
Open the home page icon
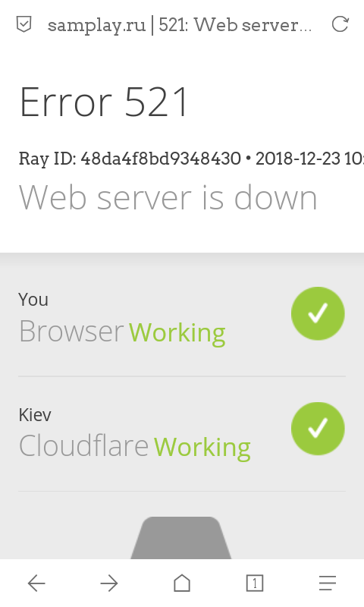coord(182,583)
